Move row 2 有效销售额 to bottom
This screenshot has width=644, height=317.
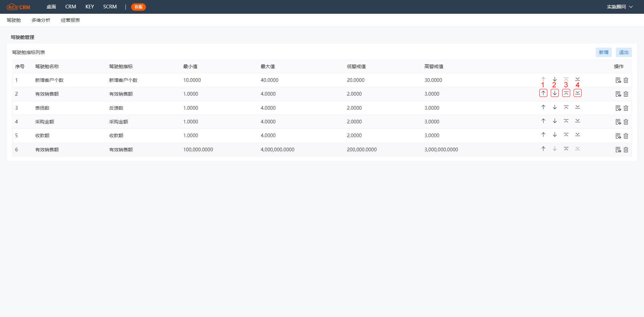(x=578, y=93)
